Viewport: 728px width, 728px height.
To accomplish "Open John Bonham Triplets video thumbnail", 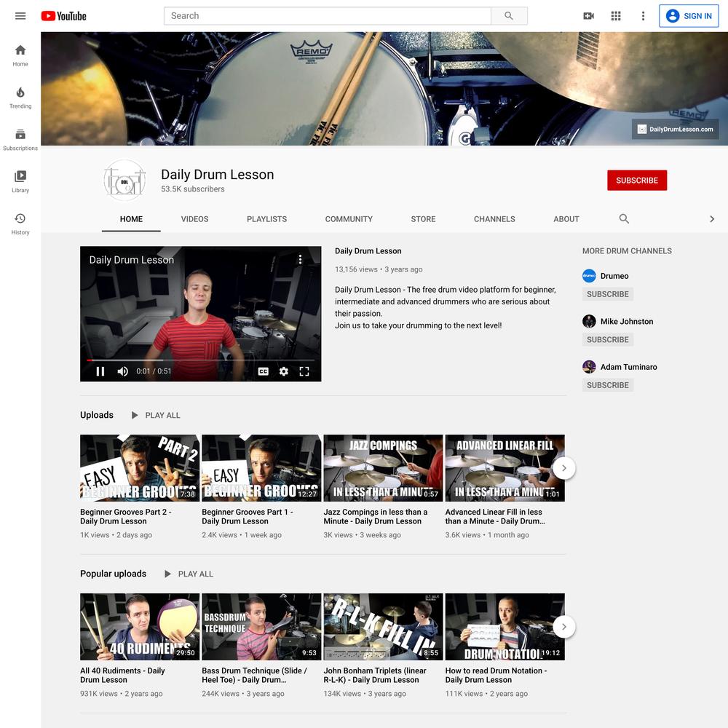I will 383,627.
